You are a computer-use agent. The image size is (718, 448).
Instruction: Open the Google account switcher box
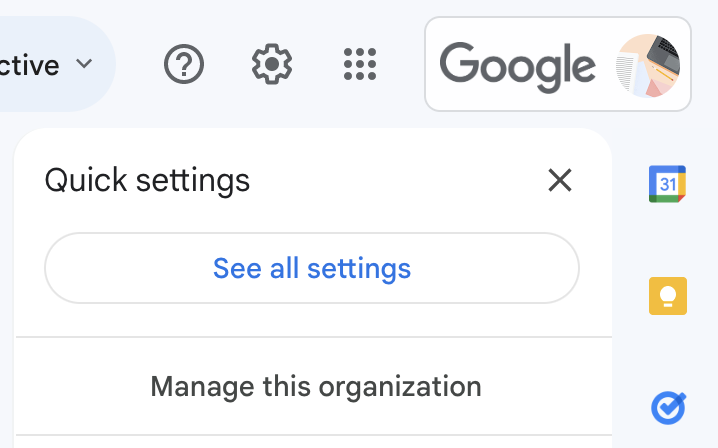coord(557,65)
